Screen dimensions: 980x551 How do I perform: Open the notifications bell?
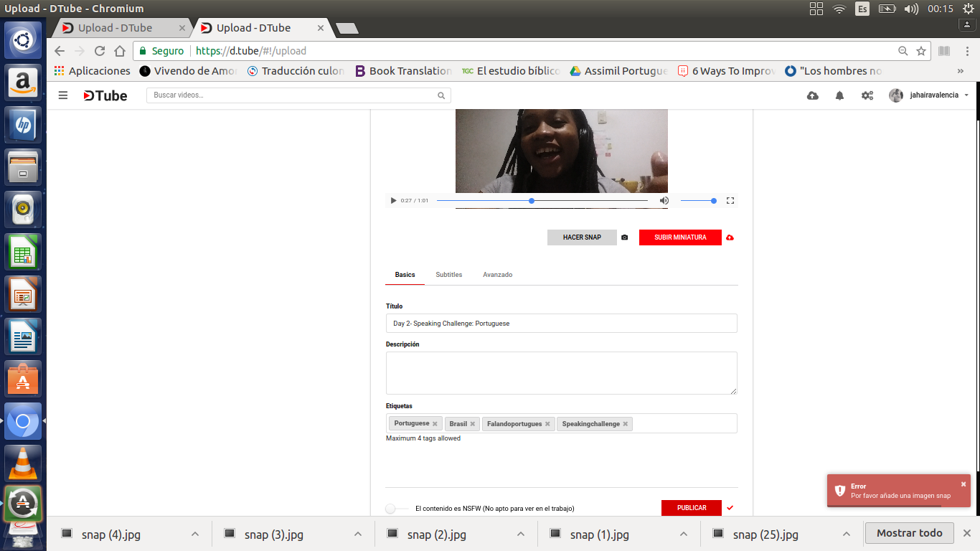839,95
